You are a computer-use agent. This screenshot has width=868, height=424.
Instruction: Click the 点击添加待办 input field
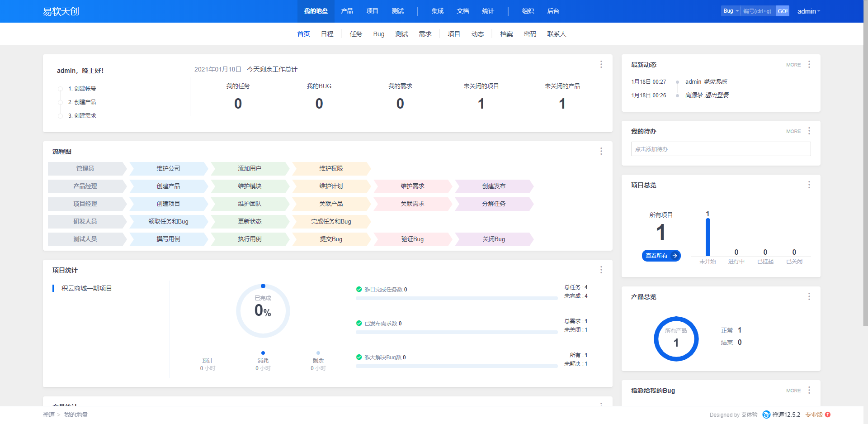pyautogui.click(x=721, y=149)
